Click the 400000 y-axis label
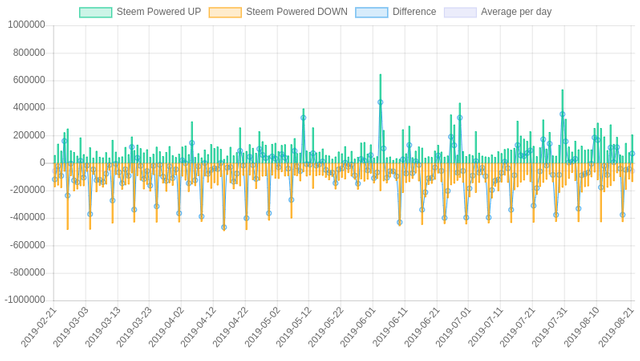The height and width of the screenshot is (361, 640). click(x=29, y=108)
